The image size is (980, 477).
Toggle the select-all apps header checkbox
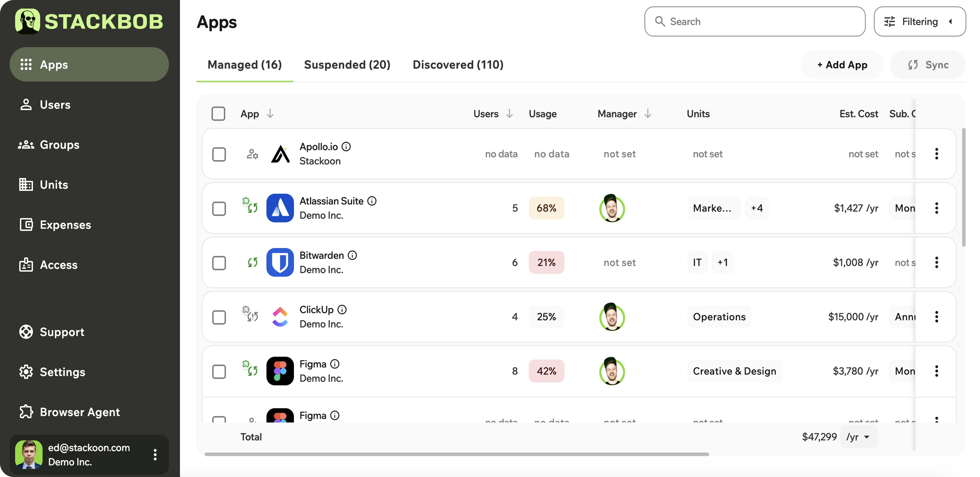click(218, 114)
